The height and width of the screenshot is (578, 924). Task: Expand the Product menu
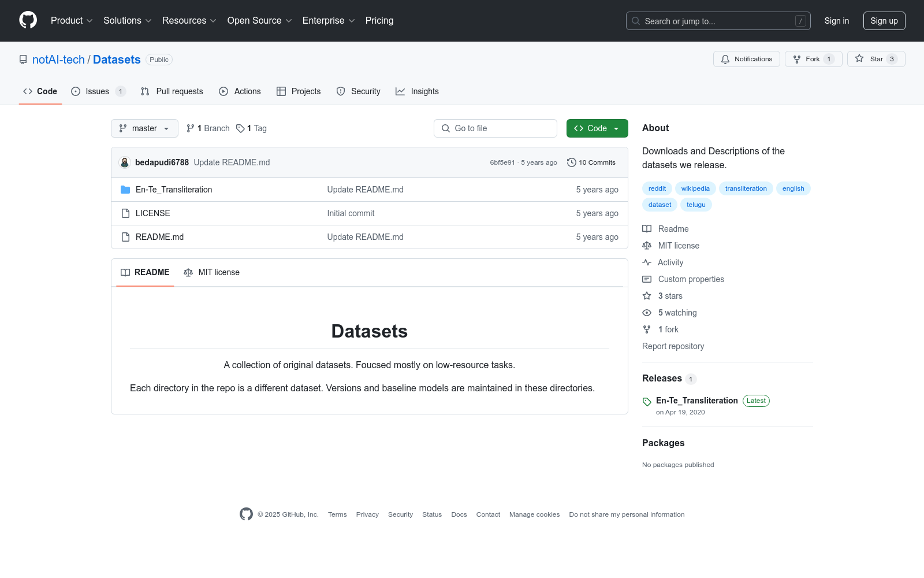[72, 21]
